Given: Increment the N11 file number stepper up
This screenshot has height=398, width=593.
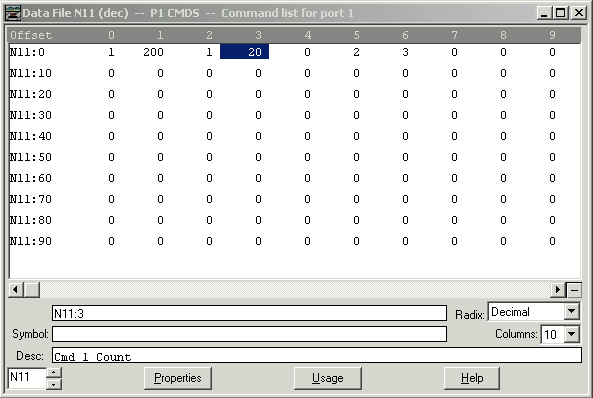Looking at the screenshot, I should pyautogui.click(x=54, y=373).
